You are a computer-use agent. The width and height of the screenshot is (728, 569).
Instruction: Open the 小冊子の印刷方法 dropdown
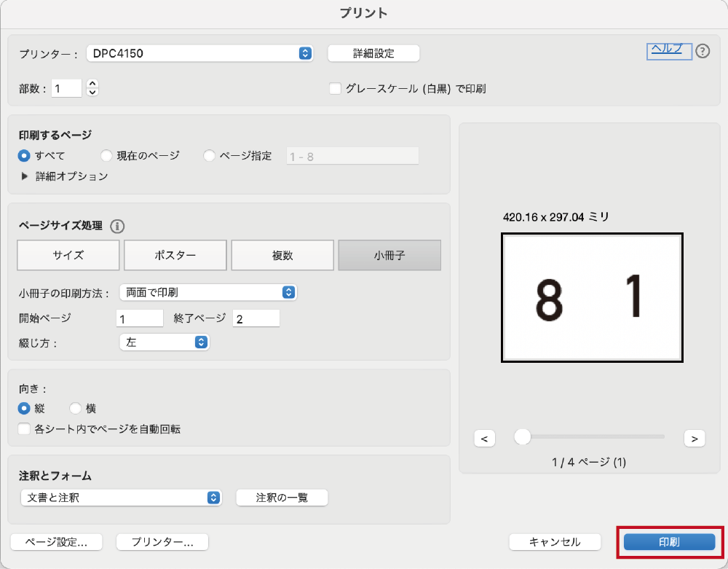[x=208, y=292]
